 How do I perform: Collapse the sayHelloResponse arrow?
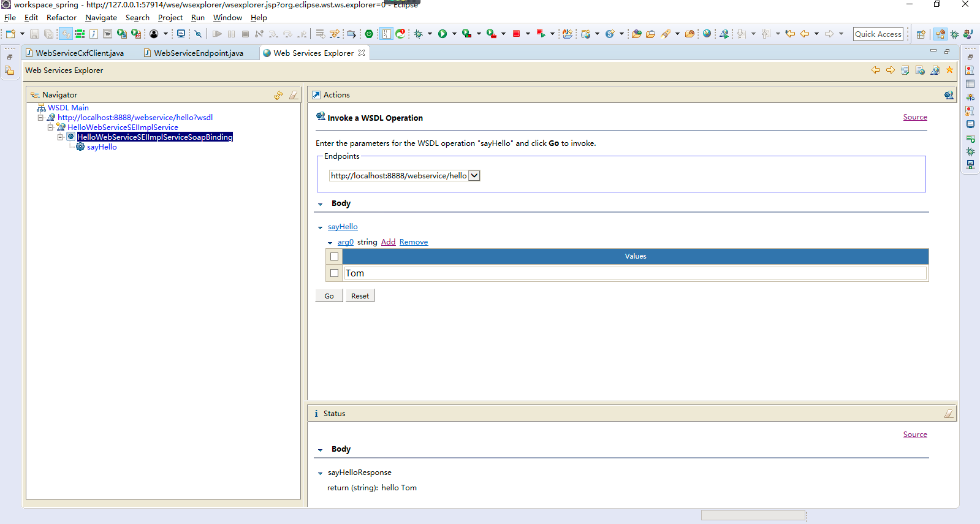coord(320,473)
